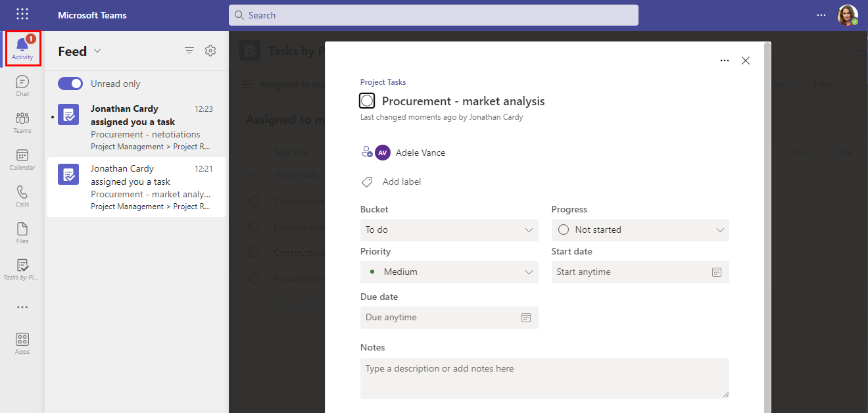Open the Procurement - market analy... notification
This screenshot has height=413, width=868.
137,187
